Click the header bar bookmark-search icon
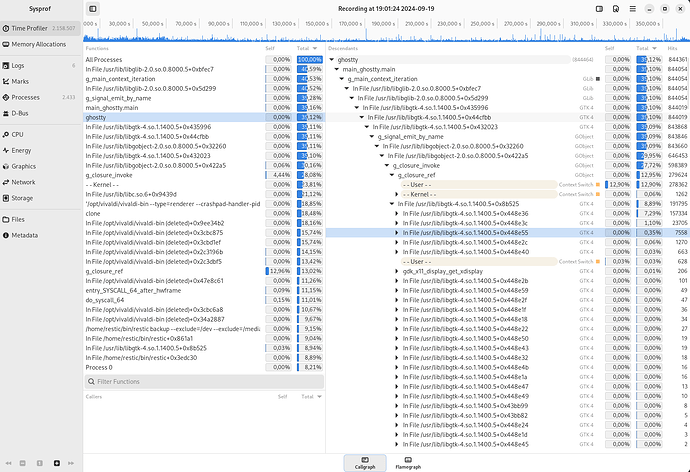This screenshot has height=472, width=690. tap(616, 9)
